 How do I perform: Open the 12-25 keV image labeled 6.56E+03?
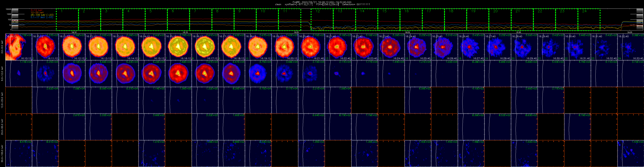(x=418, y=100)
